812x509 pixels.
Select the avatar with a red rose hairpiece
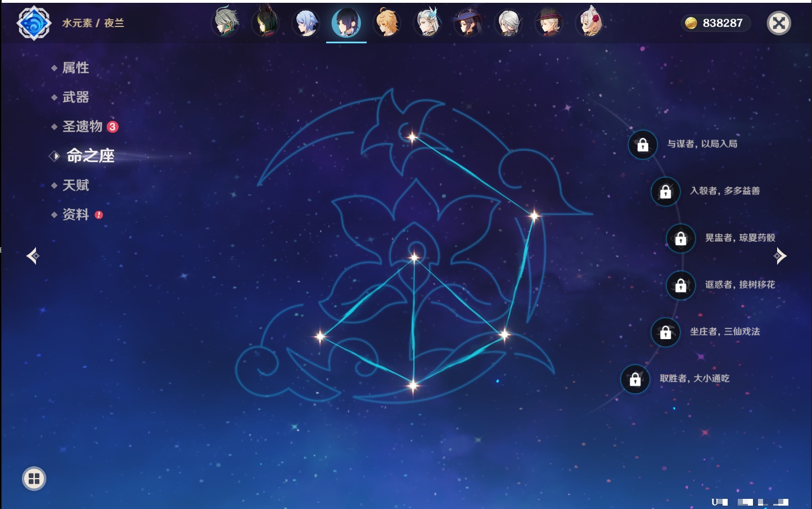tap(589, 22)
